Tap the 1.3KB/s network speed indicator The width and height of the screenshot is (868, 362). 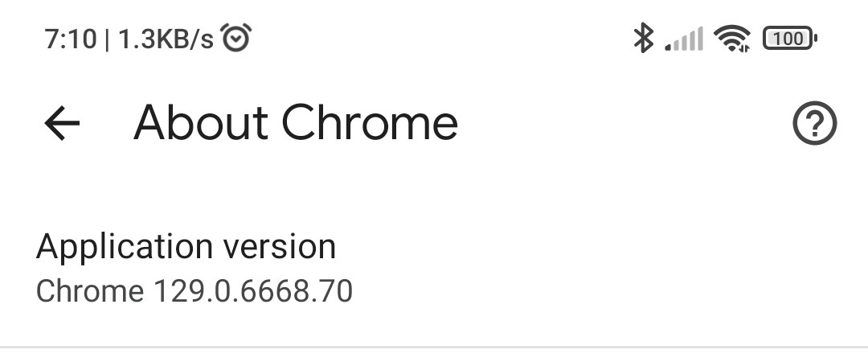[x=166, y=39]
